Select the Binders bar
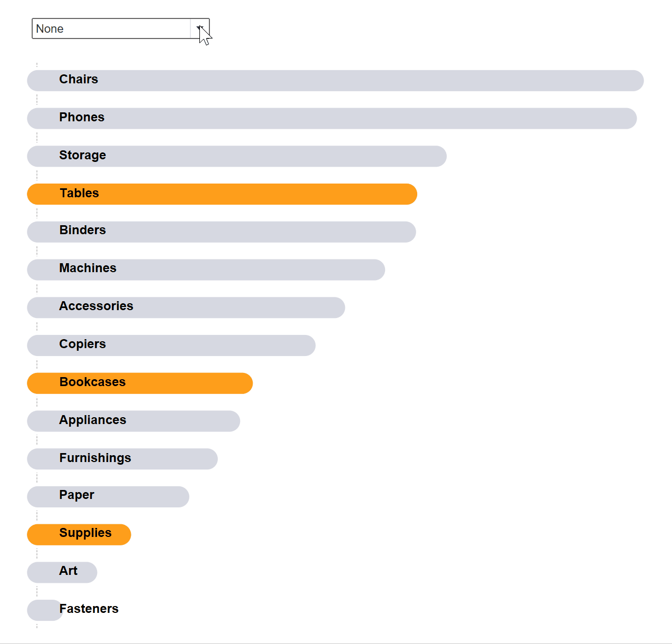This screenshot has height=644, width=672. coord(222,232)
